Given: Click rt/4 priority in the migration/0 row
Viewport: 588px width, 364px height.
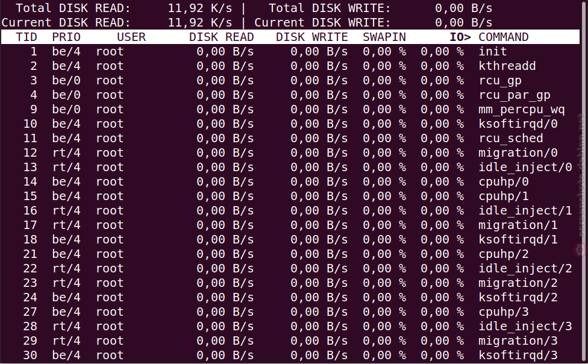Looking at the screenshot, I should coord(66,152).
